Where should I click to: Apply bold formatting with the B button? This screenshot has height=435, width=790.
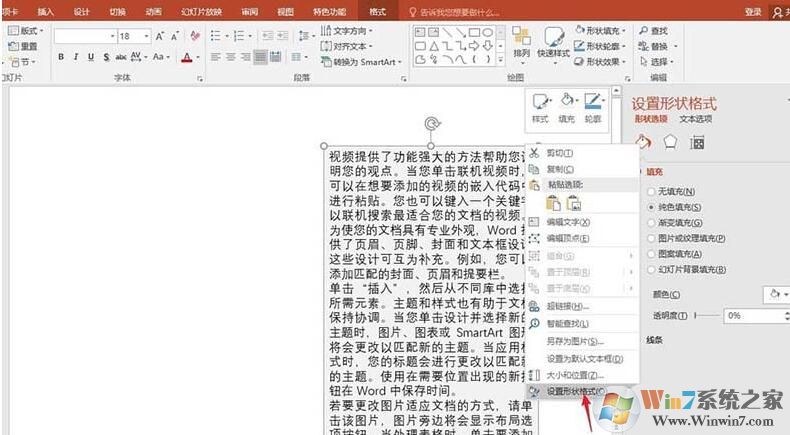tap(61, 57)
